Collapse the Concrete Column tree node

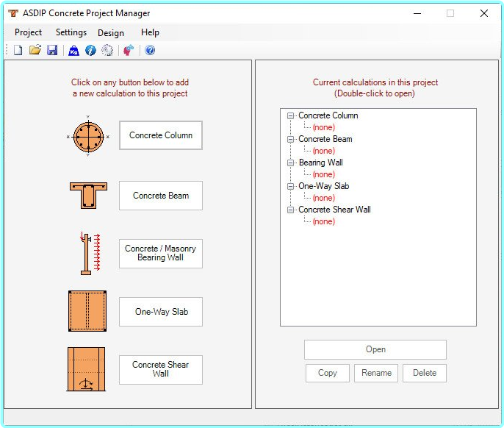(x=291, y=116)
